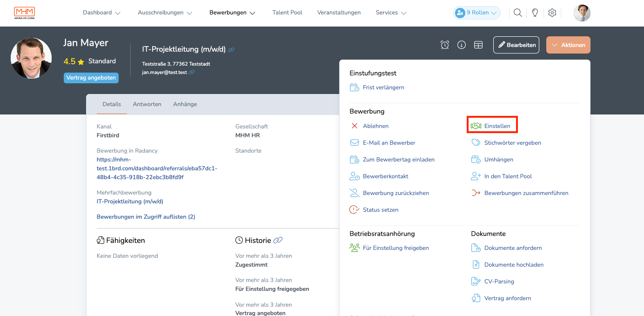This screenshot has width=644, height=316.
Task: Click link icon next to Historie
Action: (278, 241)
